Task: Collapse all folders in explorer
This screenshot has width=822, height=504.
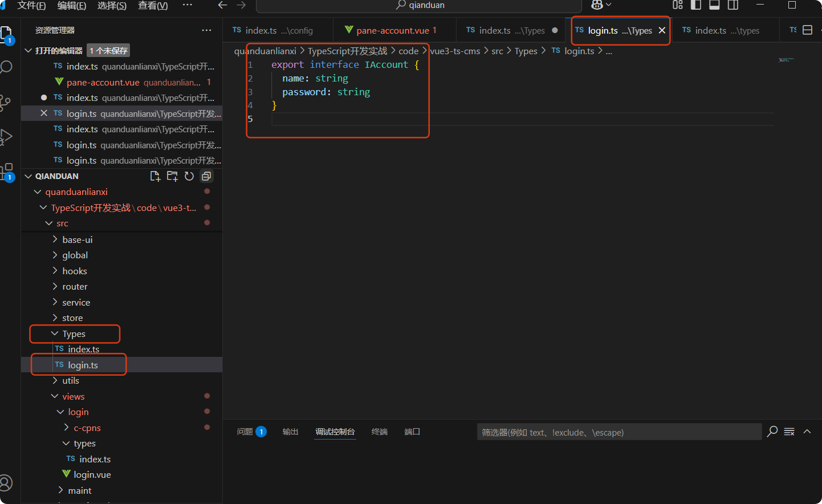Action: (206, 177)
